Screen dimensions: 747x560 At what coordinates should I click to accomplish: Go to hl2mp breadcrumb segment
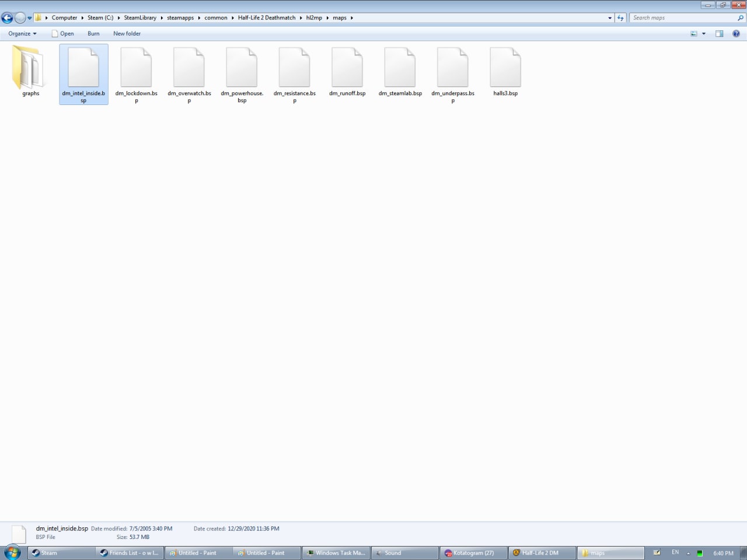coord(314,17)
